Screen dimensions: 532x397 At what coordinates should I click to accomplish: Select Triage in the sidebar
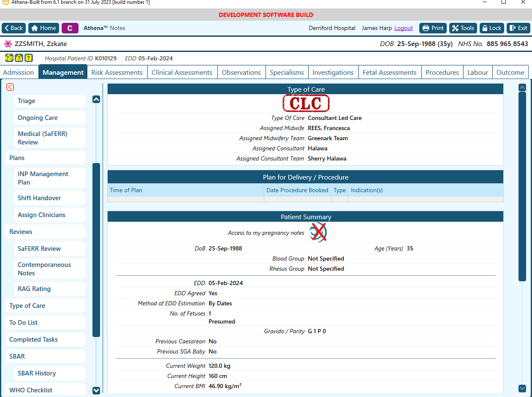click(49, 101)
